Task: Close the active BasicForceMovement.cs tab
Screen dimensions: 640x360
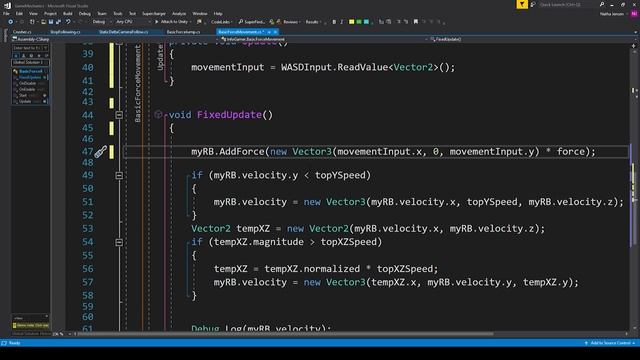Action: 275,32
